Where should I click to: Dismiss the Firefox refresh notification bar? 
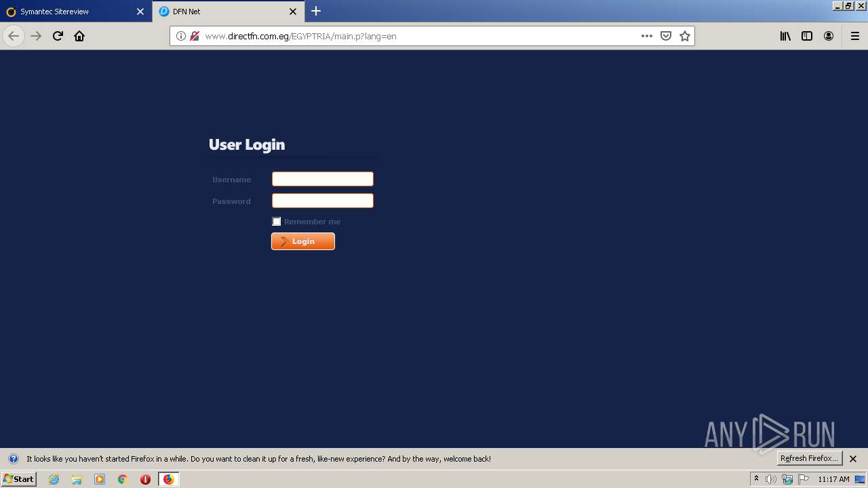pyautogui.click(x=853, y=459)
